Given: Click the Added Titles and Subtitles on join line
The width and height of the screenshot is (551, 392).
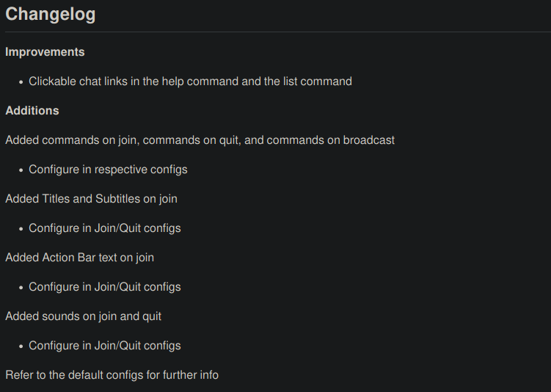Looking at the screenshot, I should coord(92,199).
